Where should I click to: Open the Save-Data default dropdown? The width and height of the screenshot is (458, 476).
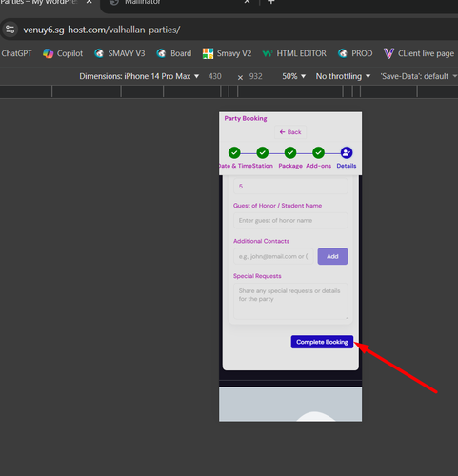[418, 76]
